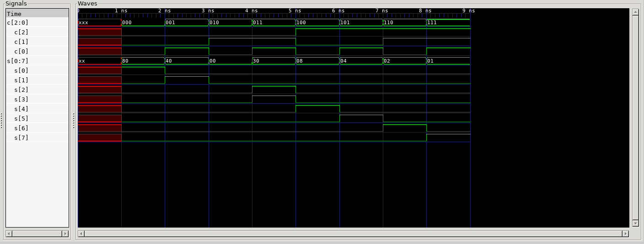Viewport: 644px width, 244px height.
Task: Click the c[2:0] value 000 segment
Action: 143,22
